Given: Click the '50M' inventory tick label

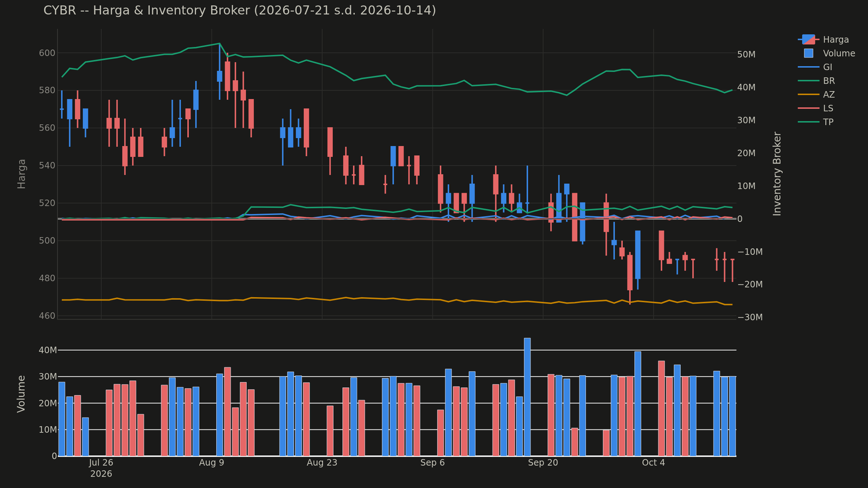Looking at the screenshot, I should click(x=746, y=55).
